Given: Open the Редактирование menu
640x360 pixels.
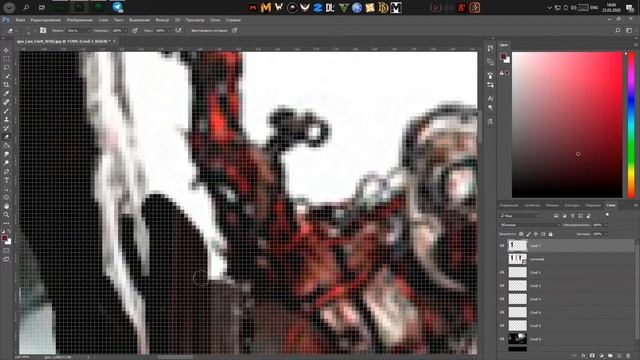Looking at the screenshot, I should [x=46, y=20].
